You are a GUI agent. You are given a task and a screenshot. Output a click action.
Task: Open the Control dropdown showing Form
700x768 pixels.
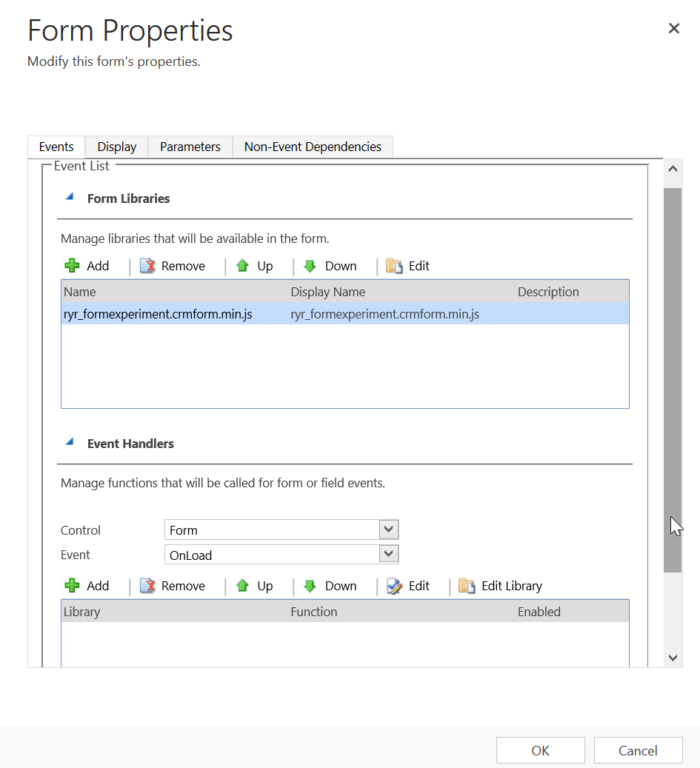(388, 530)
